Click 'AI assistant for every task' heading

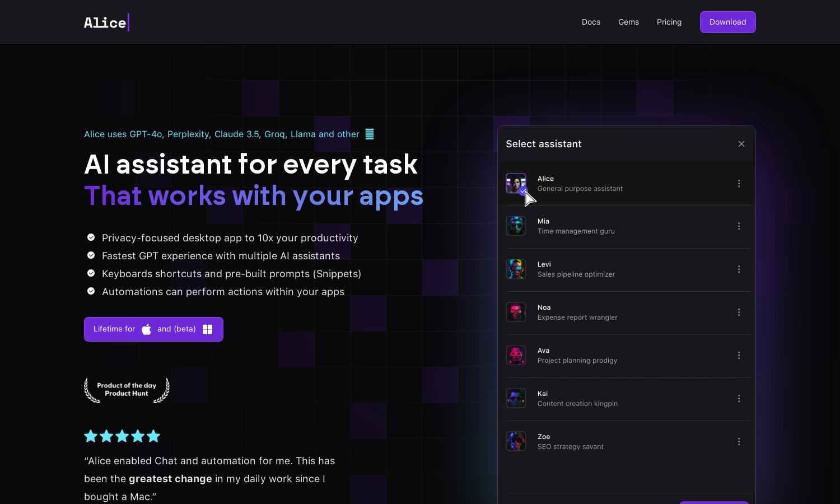(251, 165)
